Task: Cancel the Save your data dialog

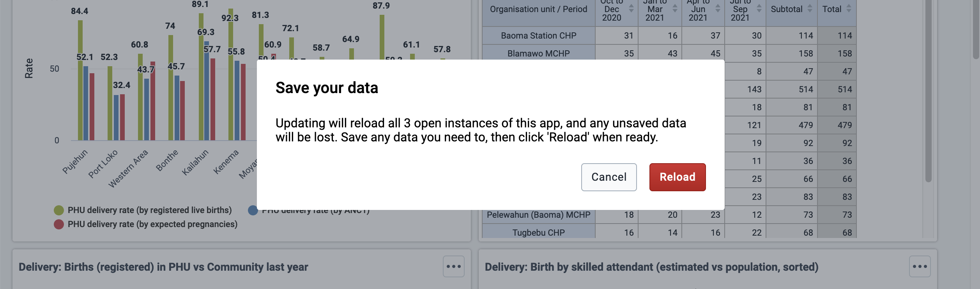Action: (x=609, y=177)
